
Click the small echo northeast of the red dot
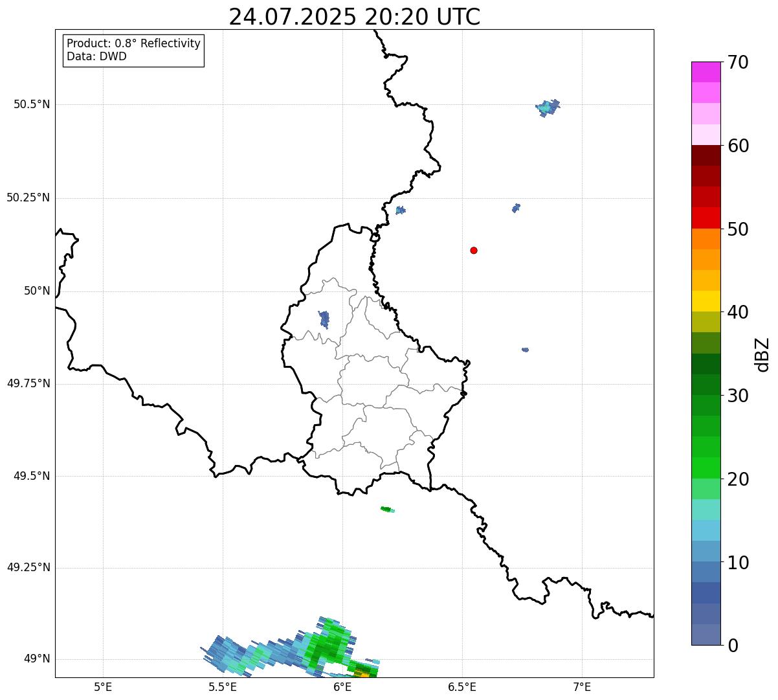(516, 208)
